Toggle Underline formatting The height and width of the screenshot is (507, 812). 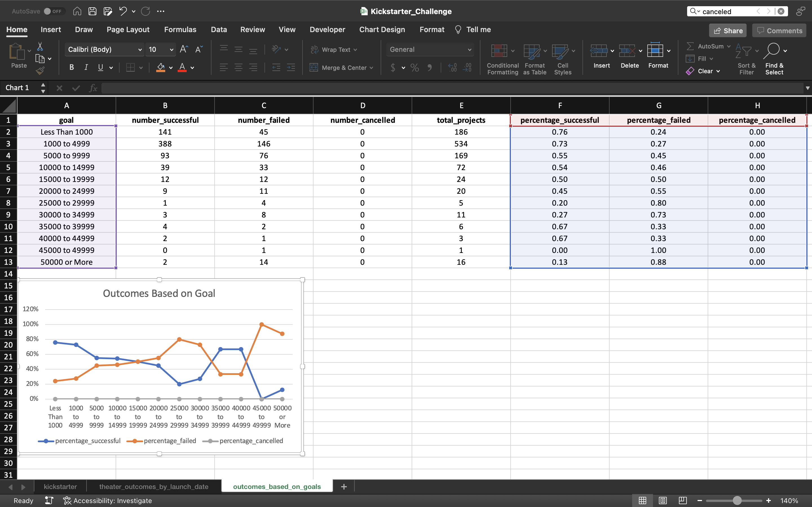(101, 67)
